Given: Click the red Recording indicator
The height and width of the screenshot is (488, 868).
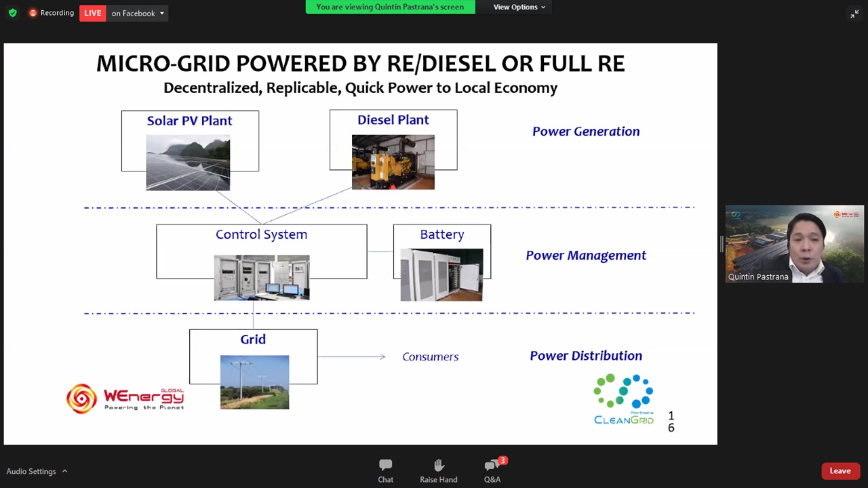Looking at the screenshot, I should [x=52, y=13].
